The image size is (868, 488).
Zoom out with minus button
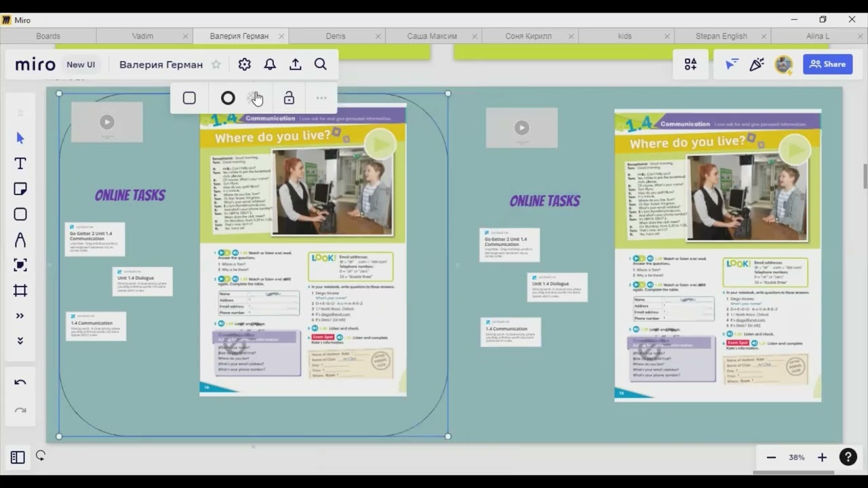[x=771, y=457]
